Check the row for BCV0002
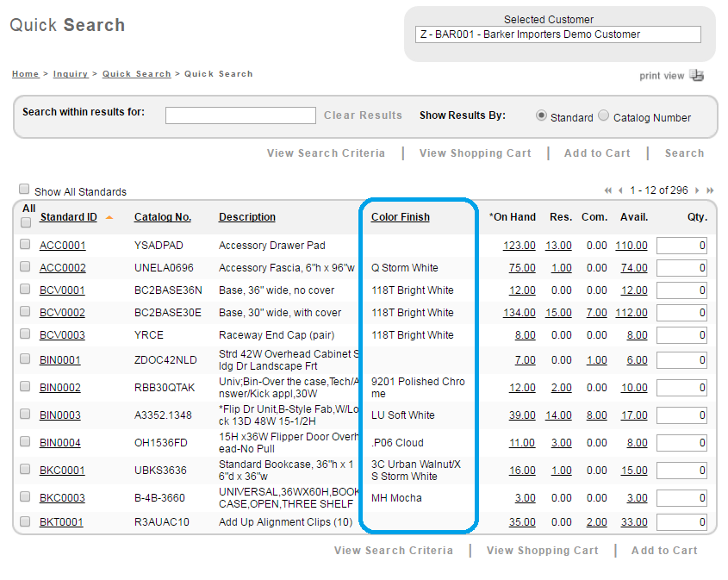The width and height of the screenshot is (728, 580). click(25, 312)
